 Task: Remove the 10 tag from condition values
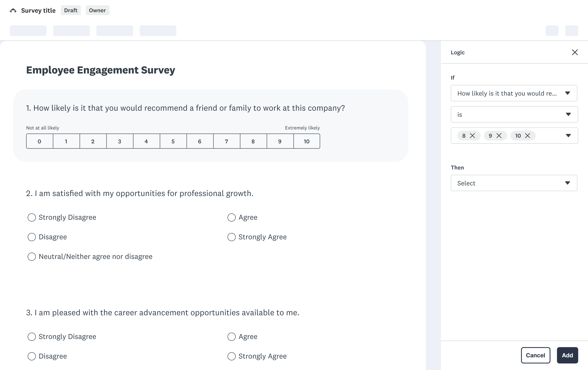point(527,136)
